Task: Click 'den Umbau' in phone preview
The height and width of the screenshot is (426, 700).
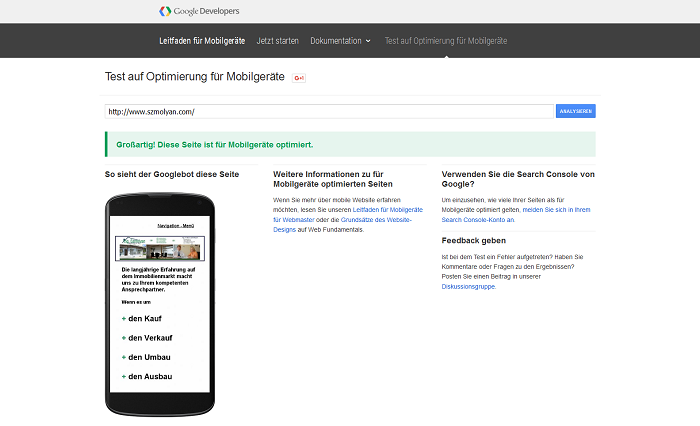Action: (x=149, y=357)
